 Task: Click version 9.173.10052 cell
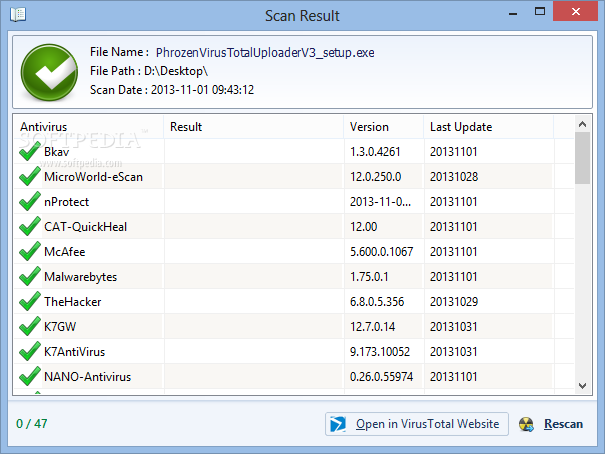(380, 352)
